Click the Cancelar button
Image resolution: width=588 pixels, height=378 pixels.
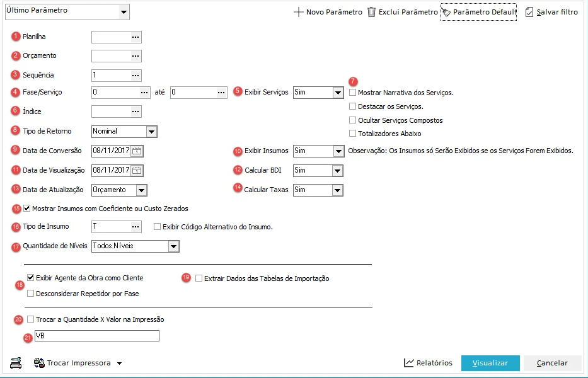coord(553,363)
